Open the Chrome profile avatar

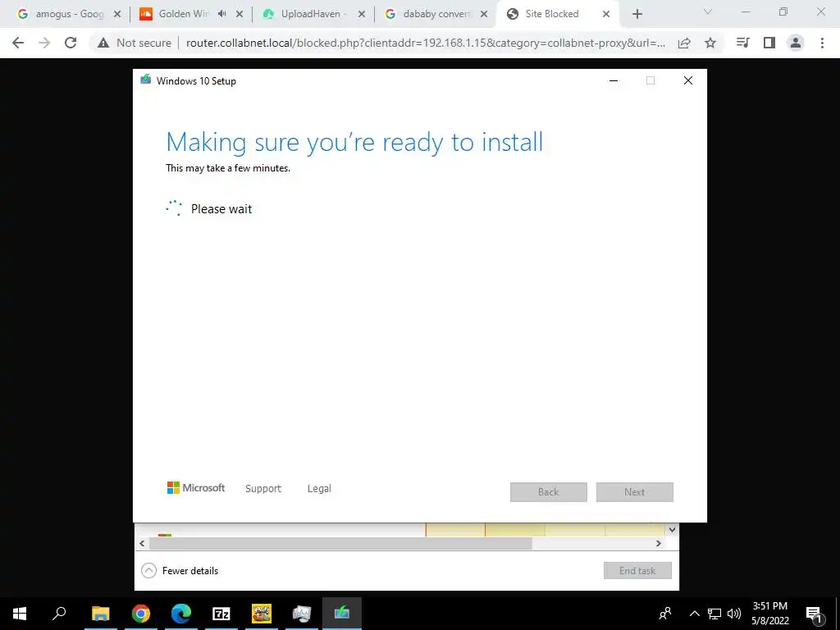(796, 43)
